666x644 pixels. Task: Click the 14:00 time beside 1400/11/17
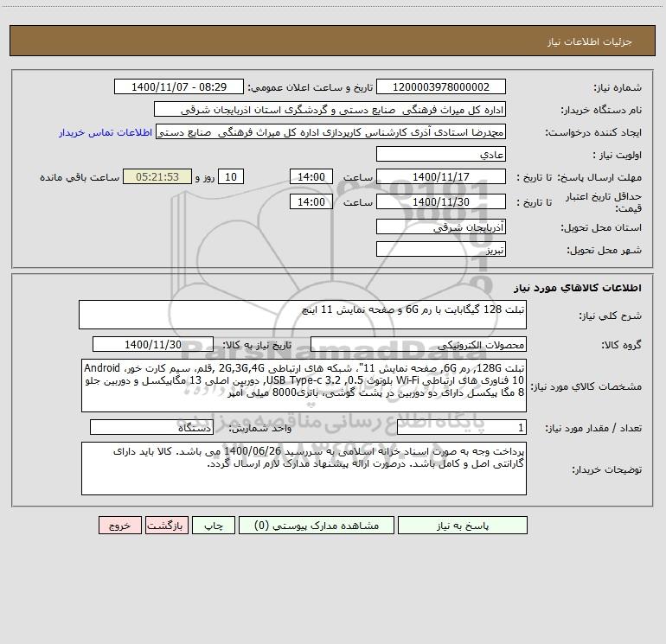click(x=311, y=176)
